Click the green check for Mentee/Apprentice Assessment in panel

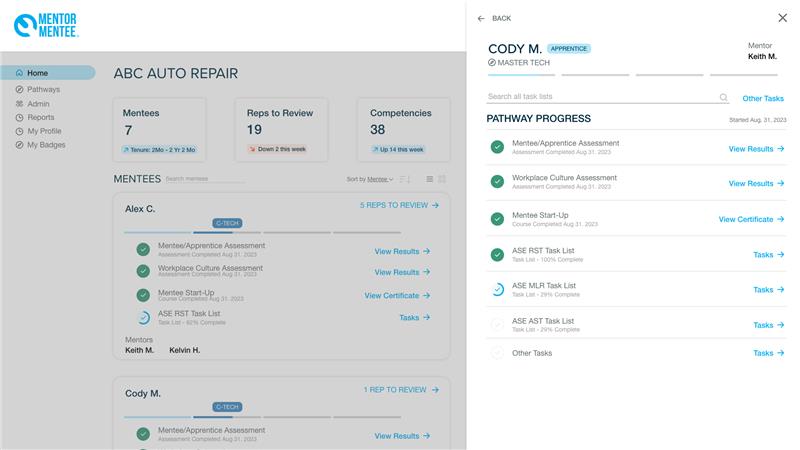pos(497,147)
